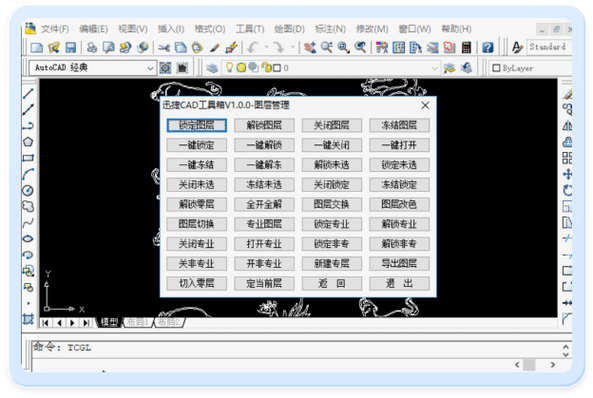This screenshot has height=398, width=593.
Task: Click the New file icon
Action: pyautogui.click(x=37, y=47)
